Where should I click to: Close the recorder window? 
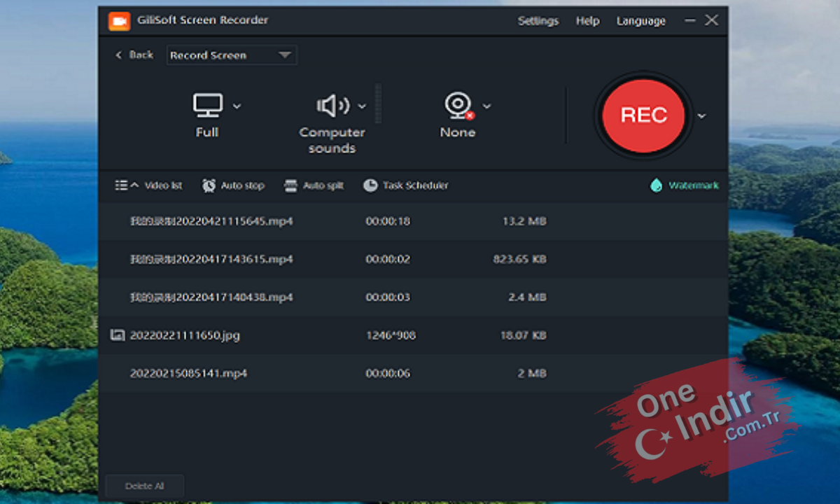coord(711,20)
